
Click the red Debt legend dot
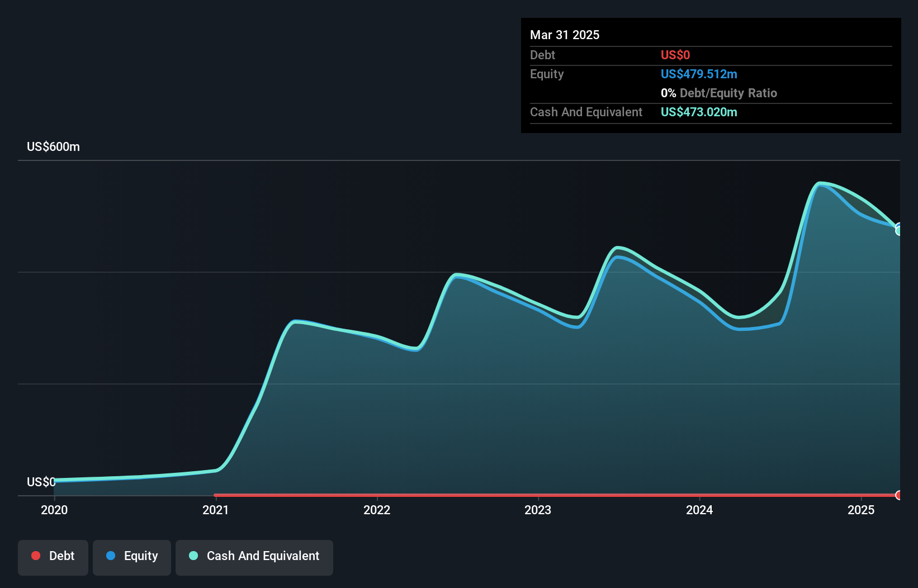point(36,556)
